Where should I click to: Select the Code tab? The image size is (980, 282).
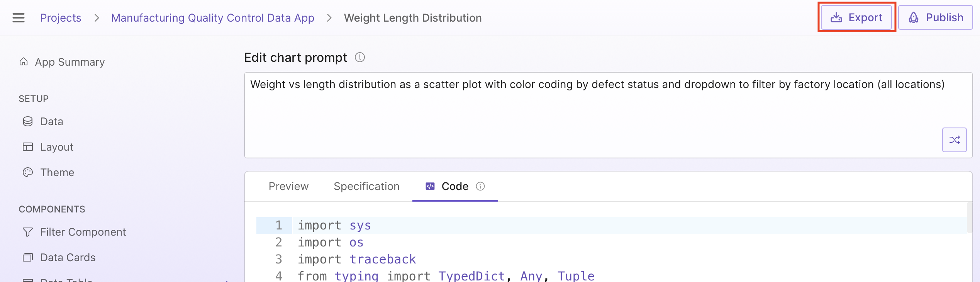[454, 187]
